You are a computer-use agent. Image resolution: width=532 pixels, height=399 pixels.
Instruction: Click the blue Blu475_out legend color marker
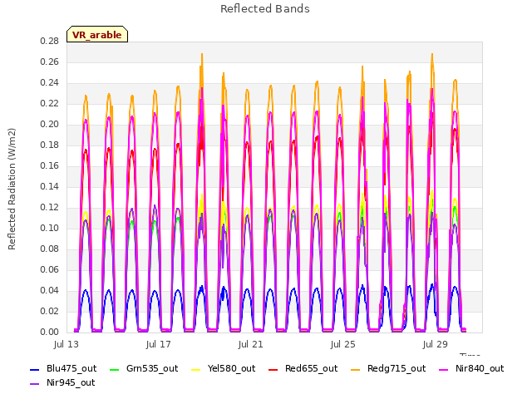35,369
